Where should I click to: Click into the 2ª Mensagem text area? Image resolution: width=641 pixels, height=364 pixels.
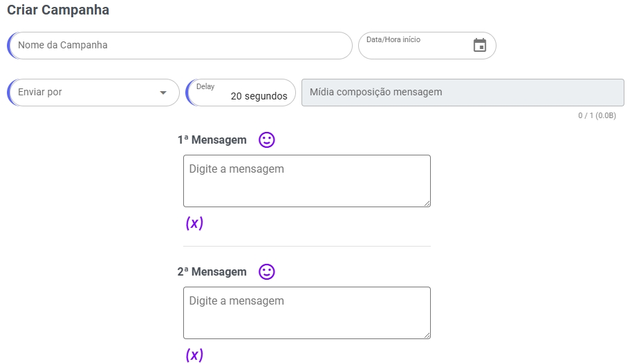pyautogui.click(x=306, y=313)
